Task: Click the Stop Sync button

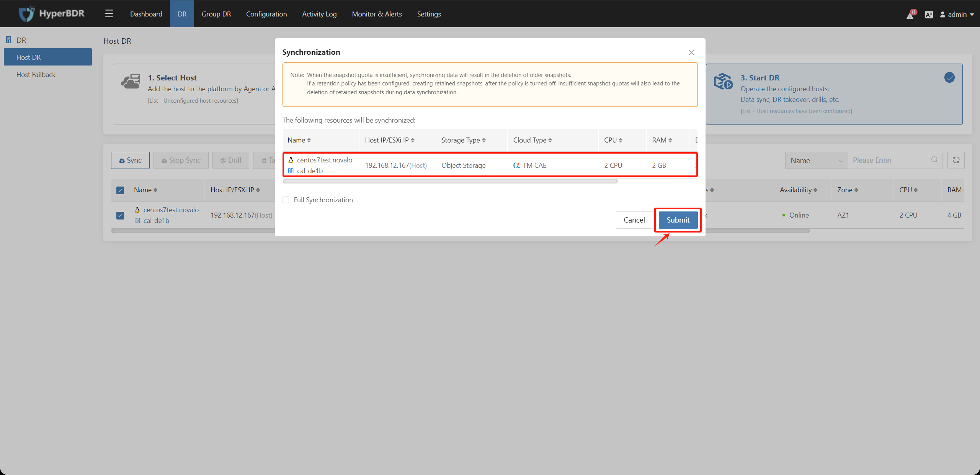Action: pos(181,160)
